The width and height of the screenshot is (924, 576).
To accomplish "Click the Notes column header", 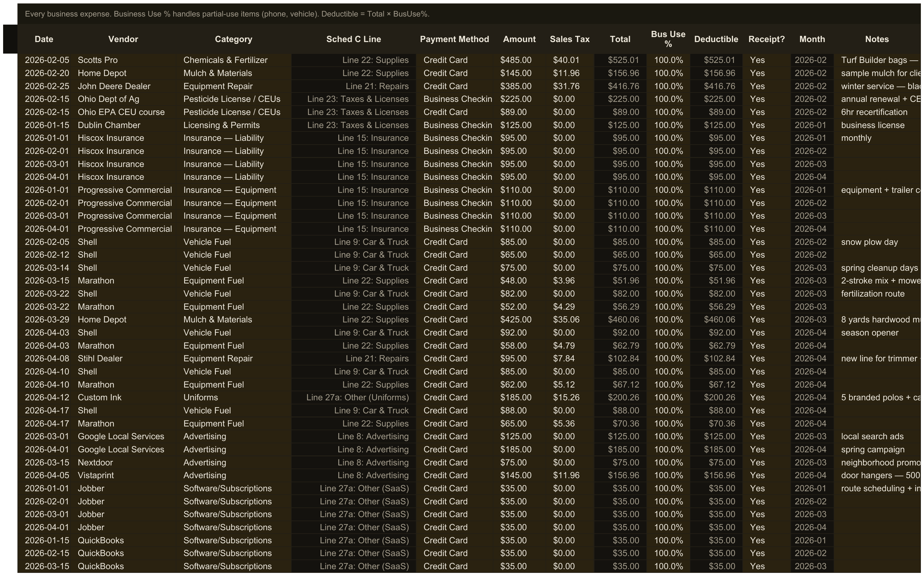I will click(x=877, y=39).
